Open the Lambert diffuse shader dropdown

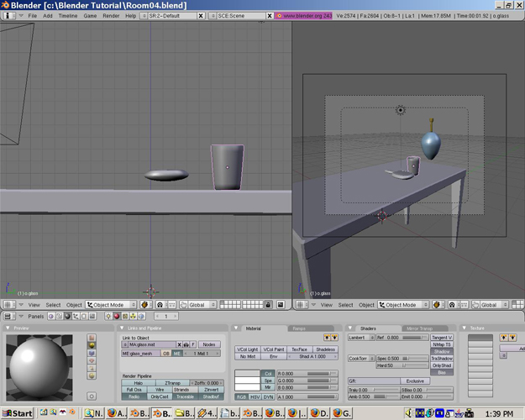(x=361, y=338)
